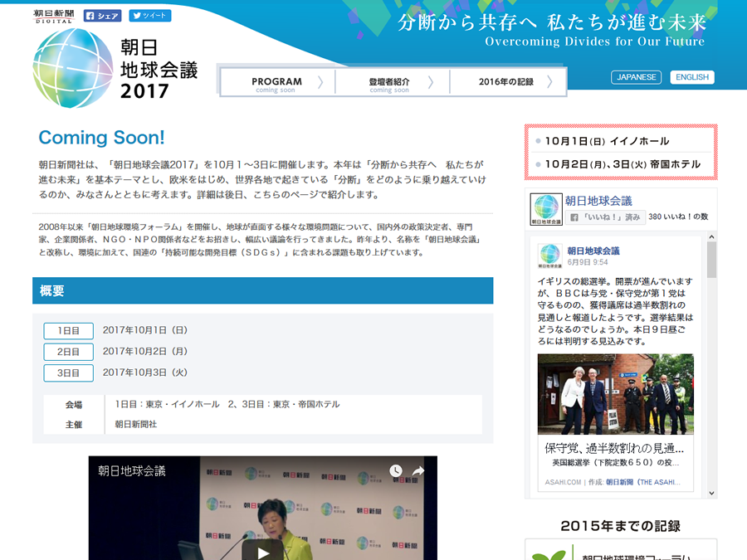Open the PROGRAM navigation tab

coord(278,82)
